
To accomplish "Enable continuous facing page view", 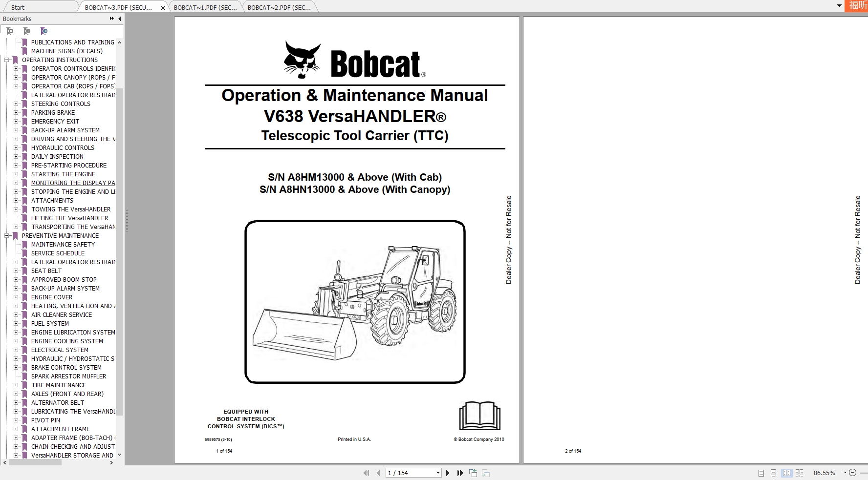I will (799, 473).
